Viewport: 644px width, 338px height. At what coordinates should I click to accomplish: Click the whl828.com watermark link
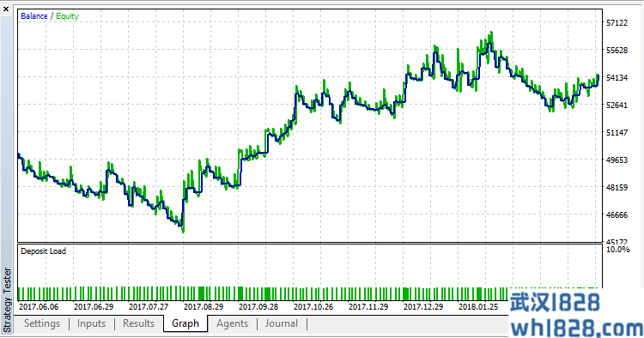tap(576, 329)
